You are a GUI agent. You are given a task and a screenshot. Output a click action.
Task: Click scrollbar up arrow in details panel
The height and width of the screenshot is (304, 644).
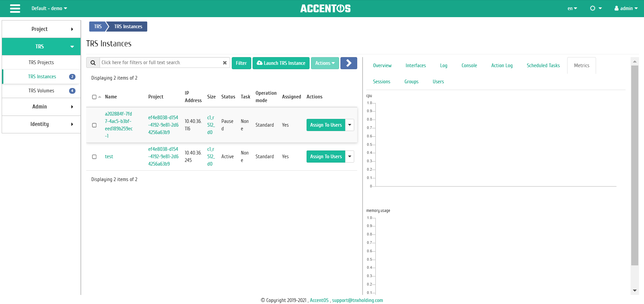pyautogui.click(x=635, y=61)
